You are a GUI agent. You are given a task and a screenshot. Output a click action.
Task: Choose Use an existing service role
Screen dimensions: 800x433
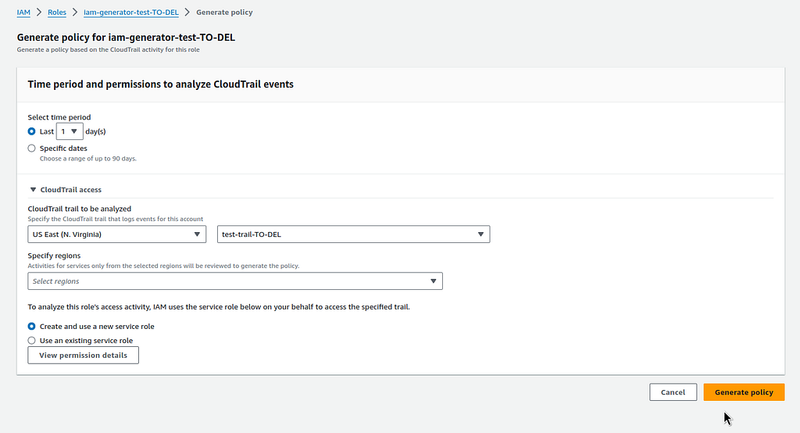(32, 341)
